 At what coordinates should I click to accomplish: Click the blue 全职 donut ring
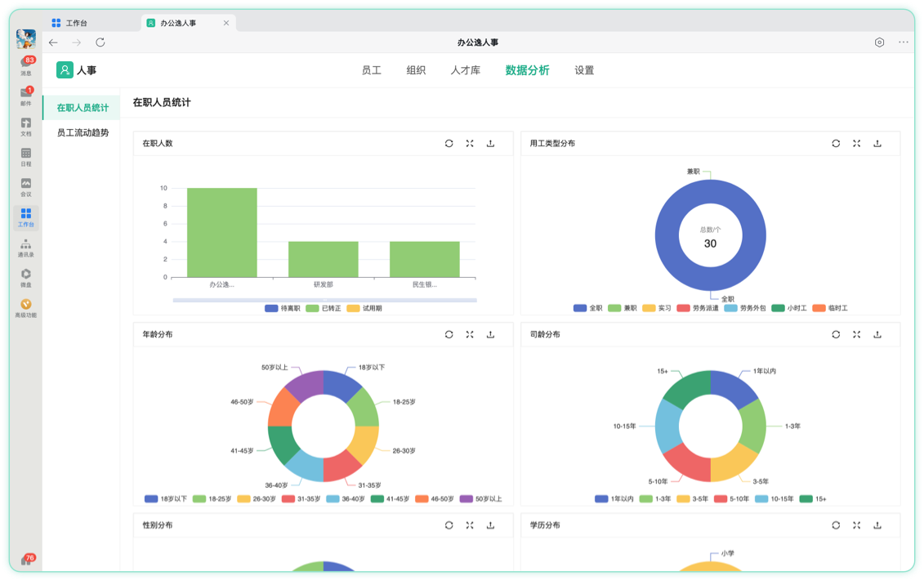[666, 235]
